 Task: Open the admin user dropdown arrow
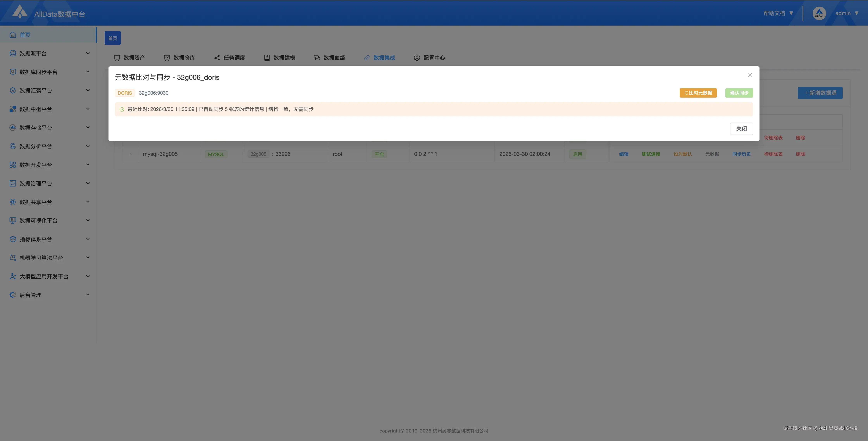pyautogui.click(x=857, y=13)
